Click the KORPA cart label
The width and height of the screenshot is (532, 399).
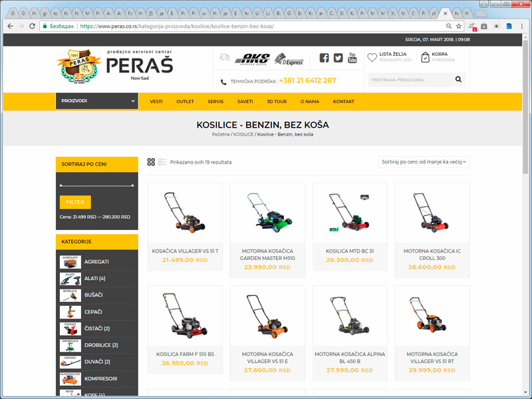pos(440,54)
